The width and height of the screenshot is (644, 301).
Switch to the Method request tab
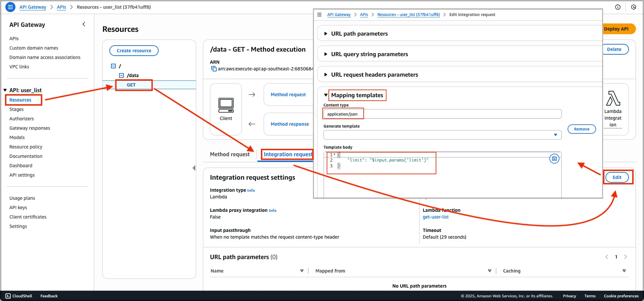pos(230,154)
